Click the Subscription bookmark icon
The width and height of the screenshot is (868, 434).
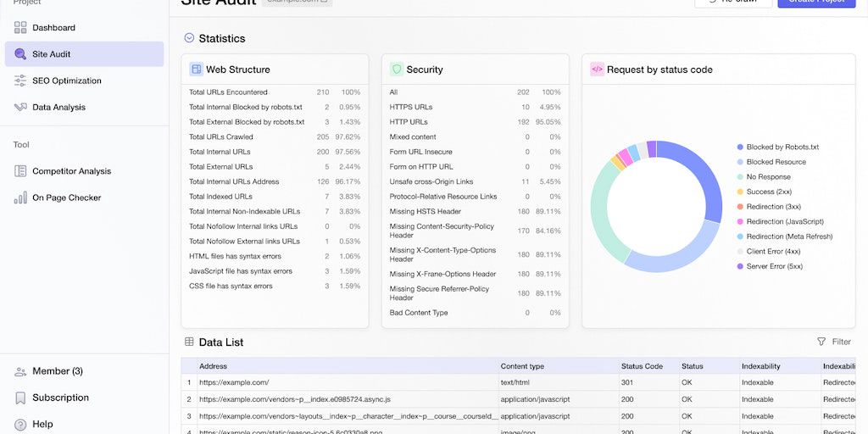pos(20,398)
